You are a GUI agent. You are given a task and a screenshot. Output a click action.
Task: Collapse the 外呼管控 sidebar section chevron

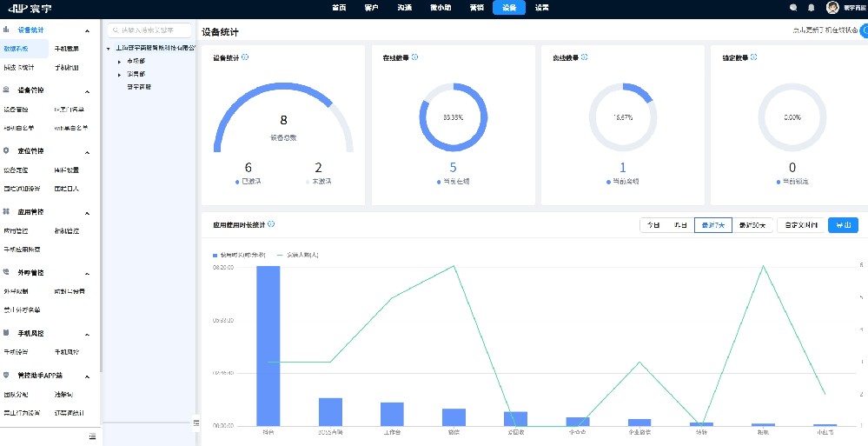tap(88, 274)
